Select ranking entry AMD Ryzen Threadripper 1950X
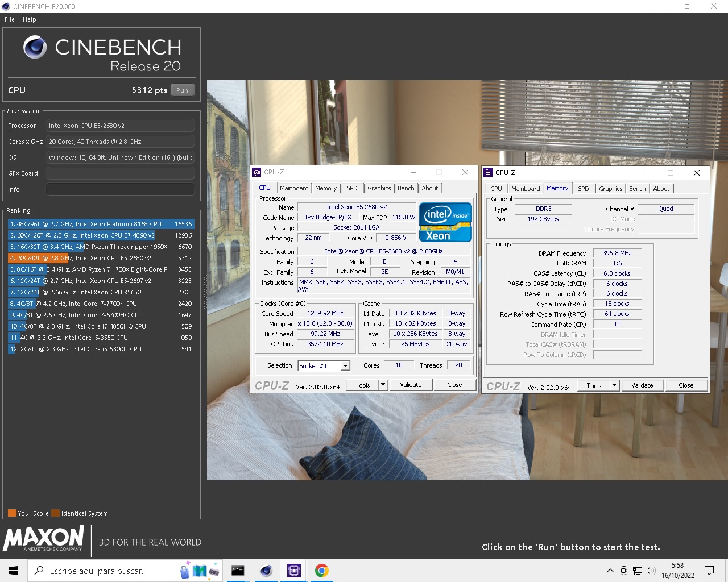Image resolution: width=728 pixels, height=582 pixels. point(101,247)
